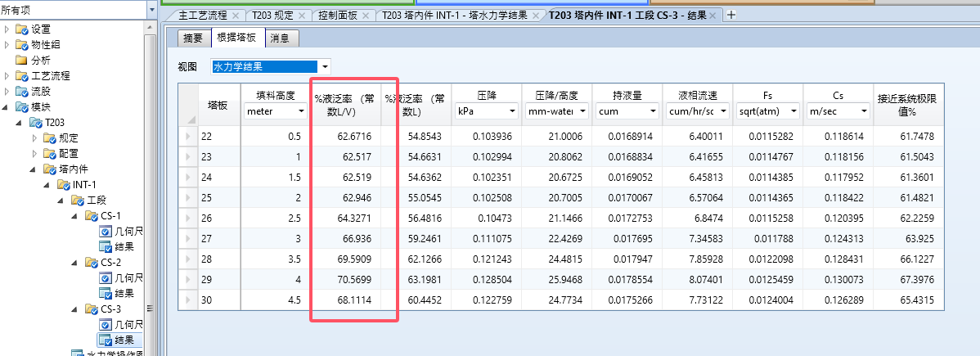Expand the 规定 node arrow under T203

35,138
